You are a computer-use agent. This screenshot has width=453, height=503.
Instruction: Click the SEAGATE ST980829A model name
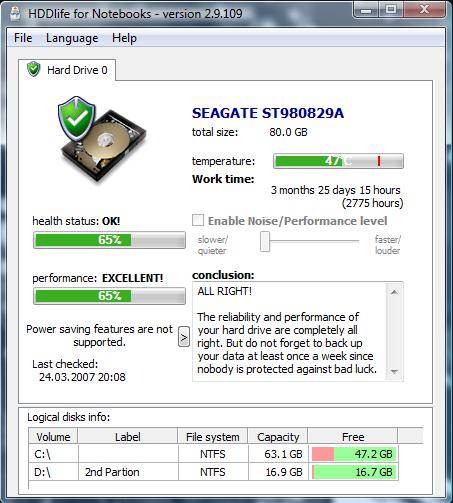click(268, 113)
